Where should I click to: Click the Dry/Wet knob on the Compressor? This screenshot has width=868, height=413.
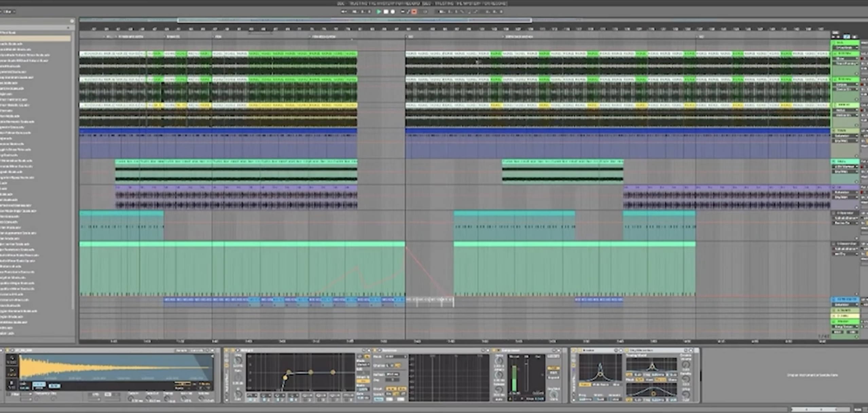(x=554, y=393)
